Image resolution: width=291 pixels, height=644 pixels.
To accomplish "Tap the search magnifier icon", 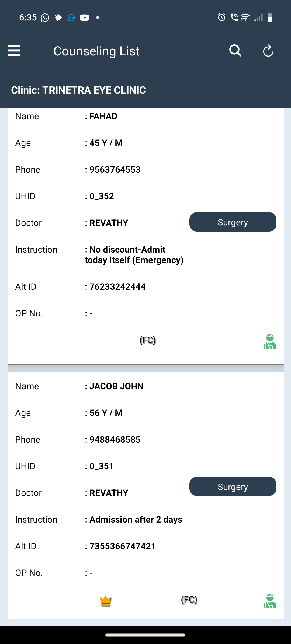I will coord(235,51).
